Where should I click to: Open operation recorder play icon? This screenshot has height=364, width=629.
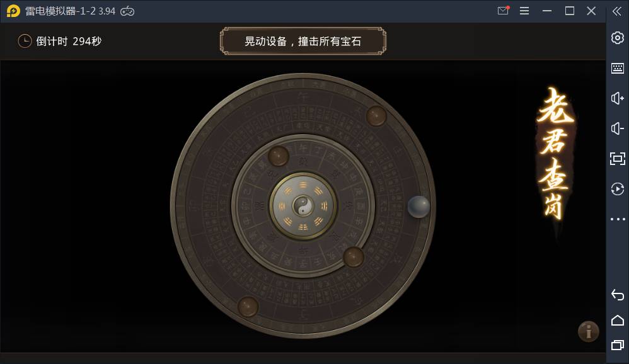click(618, 189)
